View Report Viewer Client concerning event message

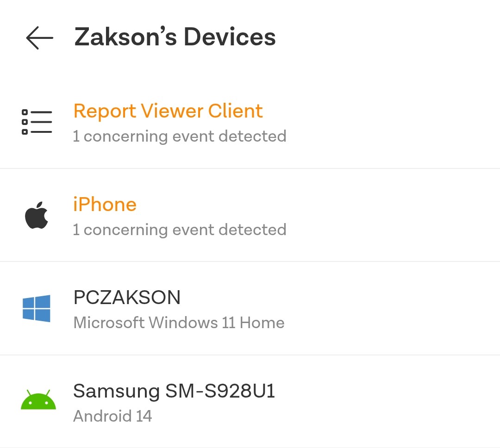pos(180,137)
